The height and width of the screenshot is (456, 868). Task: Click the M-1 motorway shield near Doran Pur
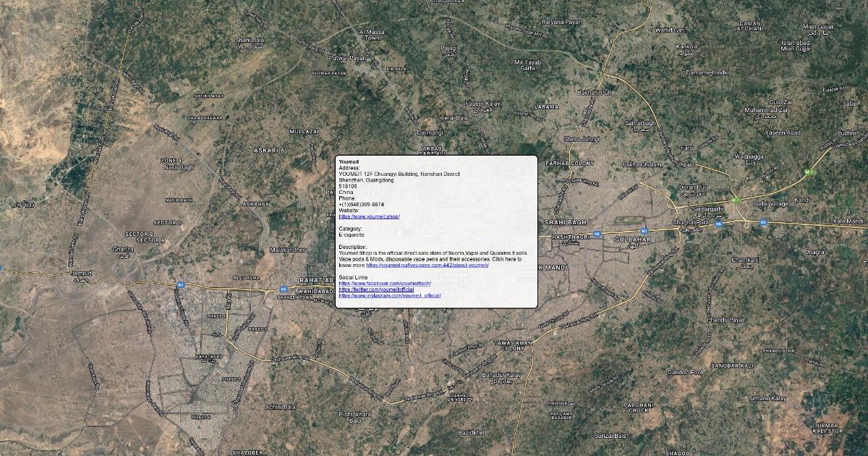click(736, 200)
